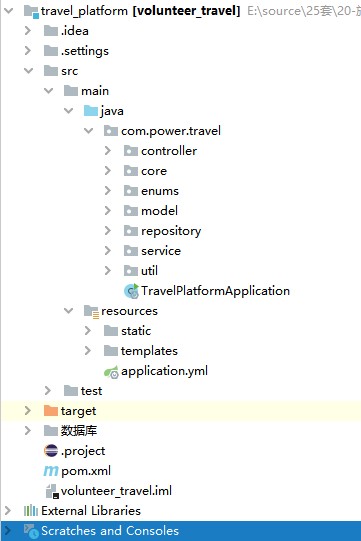Image resolution: width=361 pixels, height=541 pixels.
Task: Click the orange target folder icon
Action: coord(51,411)
